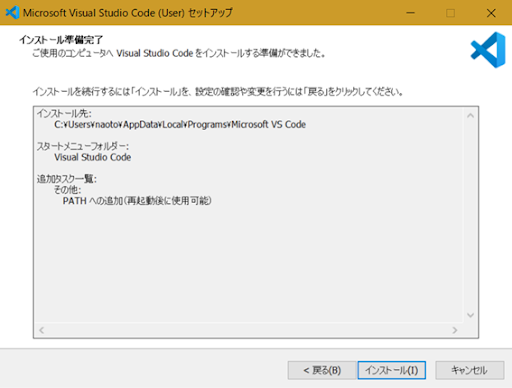This screenshot has height=388, width=512.
Task: Click the インストール(I) button to start installation
Action: (x=392, y=370)
